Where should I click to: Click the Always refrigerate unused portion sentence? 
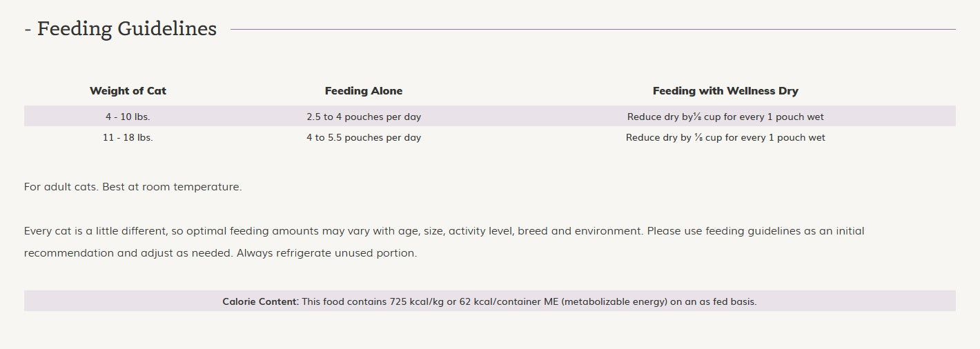point(326,253)
